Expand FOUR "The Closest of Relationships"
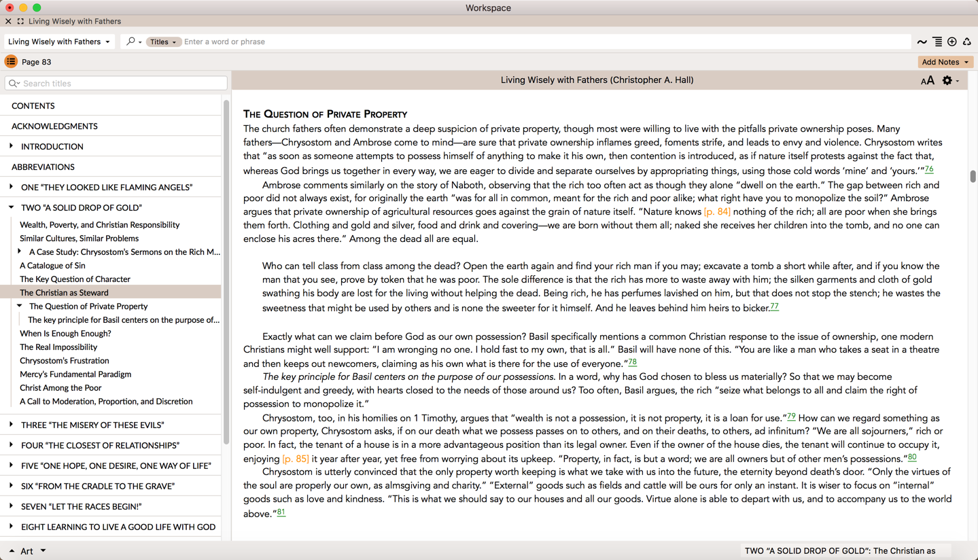Image resolution: width=978 pixels, height=560 pixels. click(11, 445)
